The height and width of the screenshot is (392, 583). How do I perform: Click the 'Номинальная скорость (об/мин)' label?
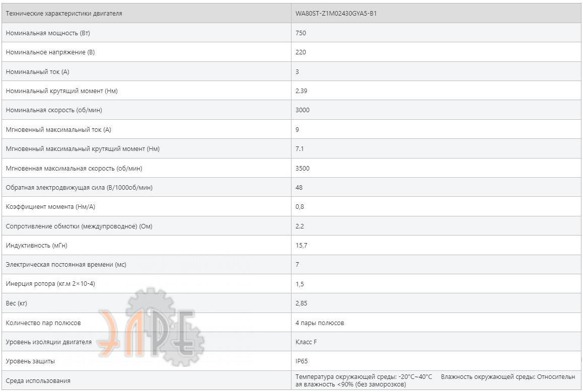[x=54, y=110]
